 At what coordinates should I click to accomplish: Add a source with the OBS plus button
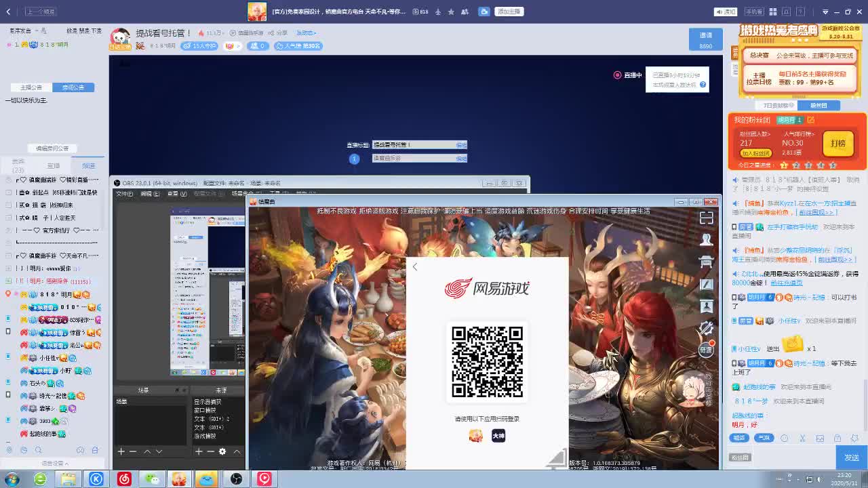coord(199,451)
